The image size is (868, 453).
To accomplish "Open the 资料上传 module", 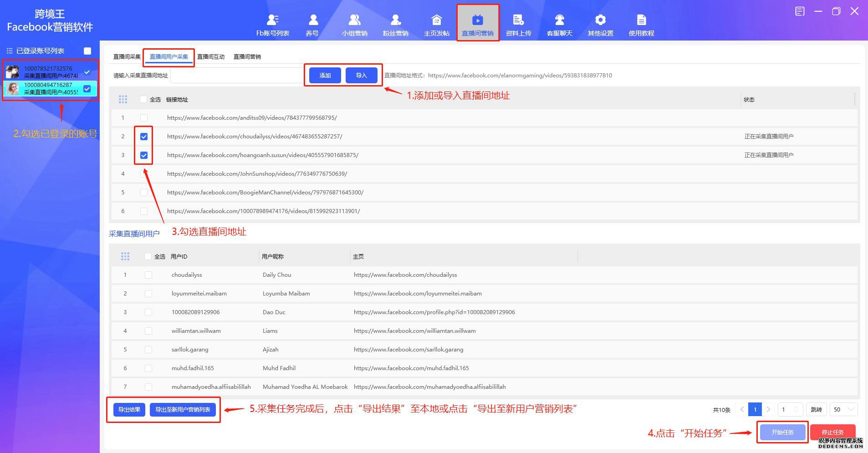I will 518,23.
